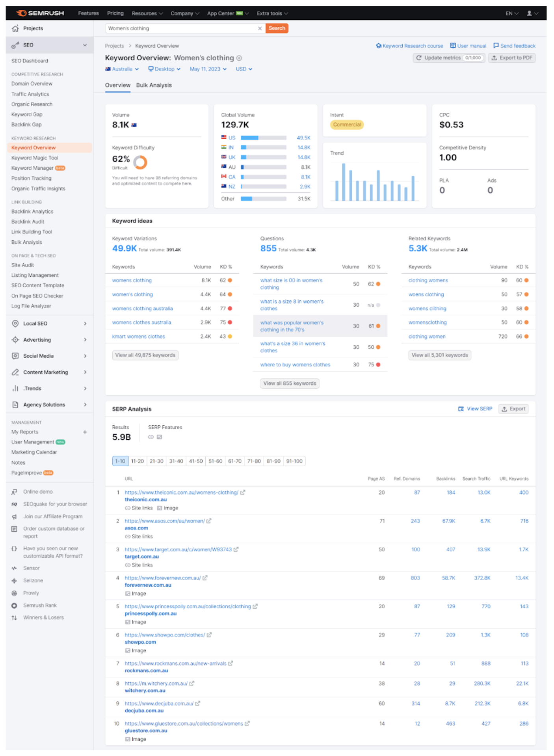
Task: Clear the search field with X icon
Action: 260,28
